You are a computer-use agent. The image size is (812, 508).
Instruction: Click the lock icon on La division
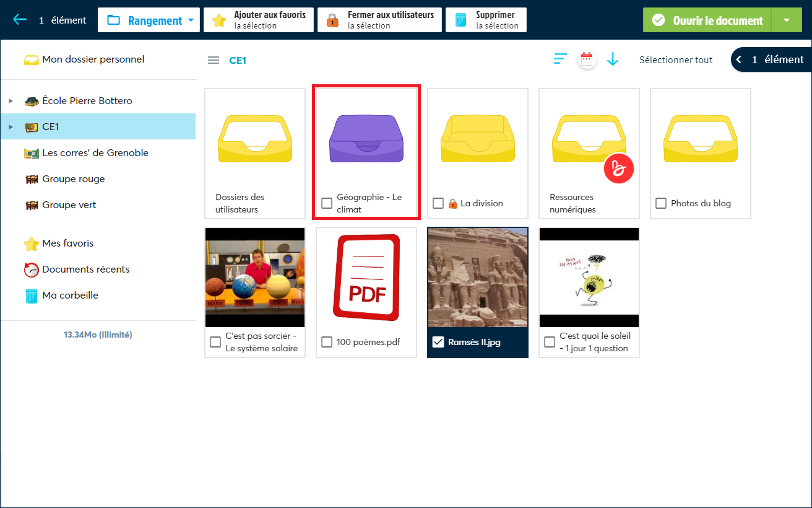[x=452, y=203]
